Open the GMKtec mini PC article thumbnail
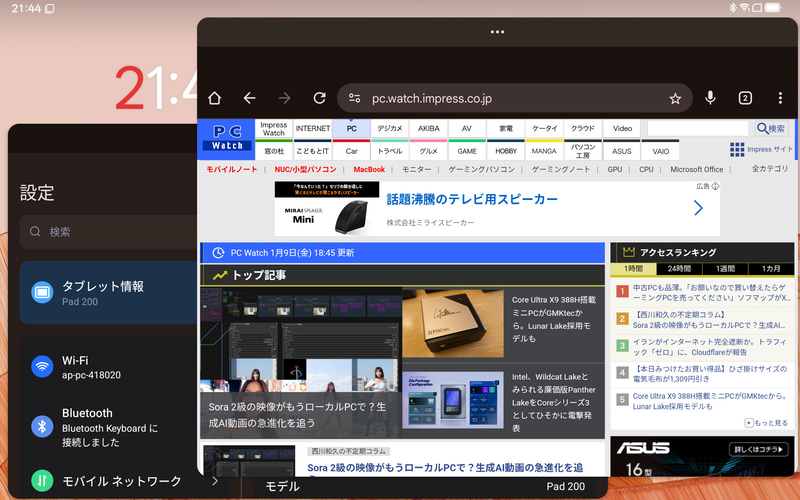The image size is (800, 500). click(453, 323)
